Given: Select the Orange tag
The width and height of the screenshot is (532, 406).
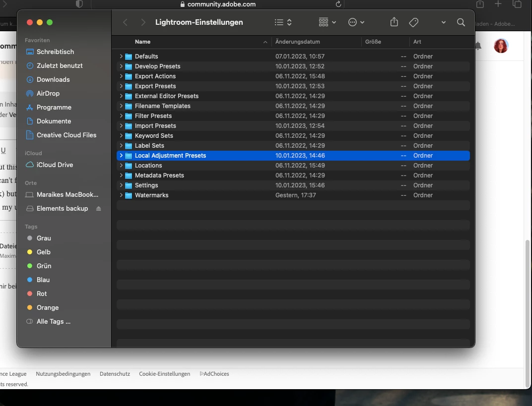Looking at the screenshot, I should pos(48,308).
